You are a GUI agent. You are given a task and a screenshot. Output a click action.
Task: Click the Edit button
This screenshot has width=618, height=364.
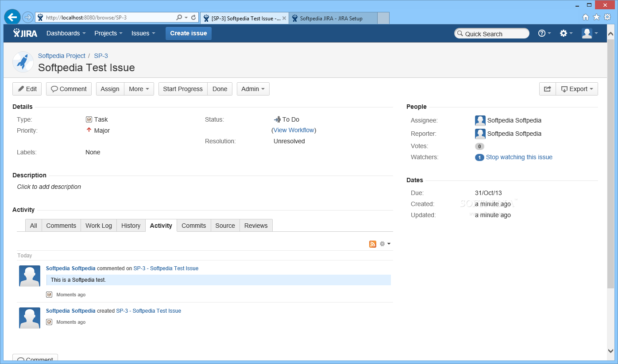[27, 89]
